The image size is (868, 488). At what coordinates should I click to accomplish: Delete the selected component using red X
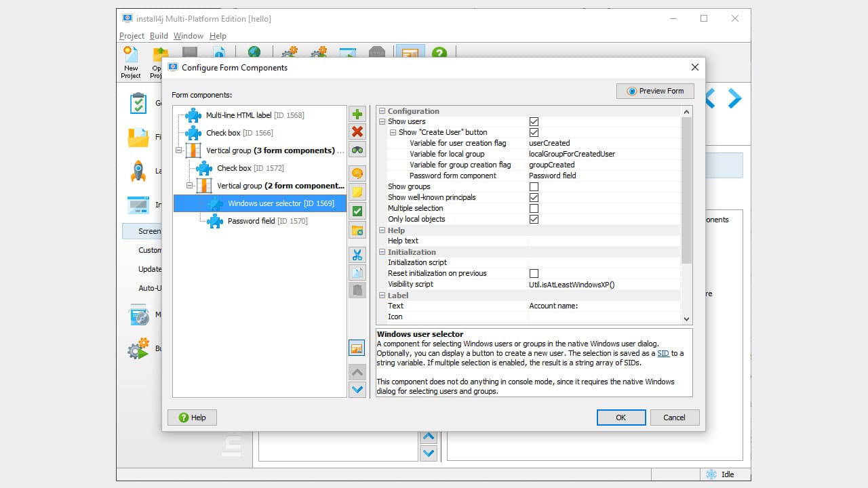[357, 131]
